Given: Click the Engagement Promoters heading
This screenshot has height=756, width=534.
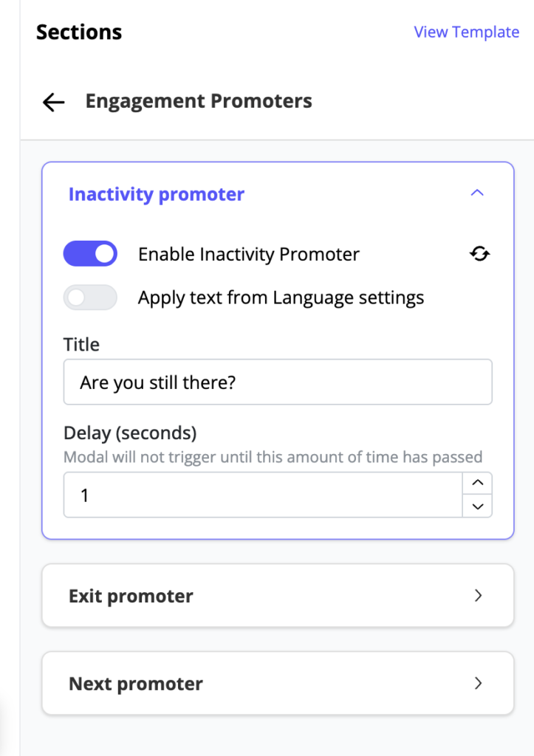Looking at the screenshot, I should tap(199, 101).
